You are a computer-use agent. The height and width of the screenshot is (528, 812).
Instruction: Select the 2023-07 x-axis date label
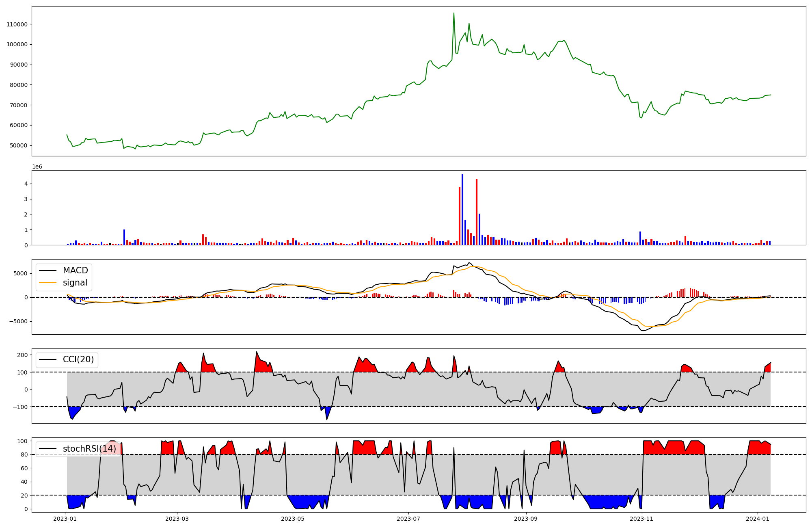click(408, 519)
